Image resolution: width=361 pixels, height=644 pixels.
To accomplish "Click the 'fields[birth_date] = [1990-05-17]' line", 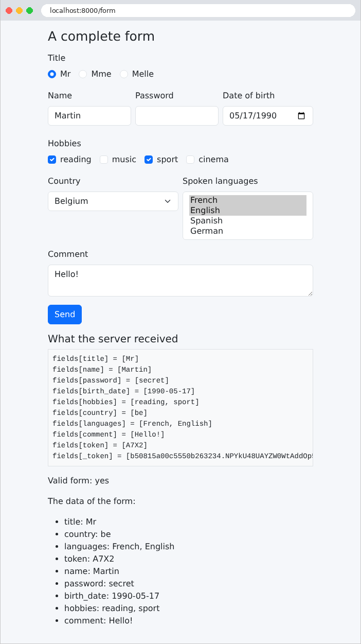I will (x=123, y=391).
